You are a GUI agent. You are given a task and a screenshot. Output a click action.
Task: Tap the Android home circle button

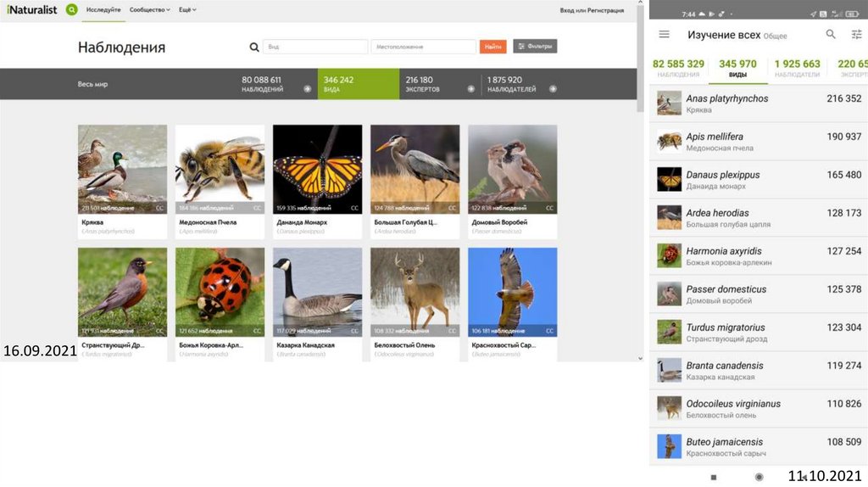coord(759,477)
